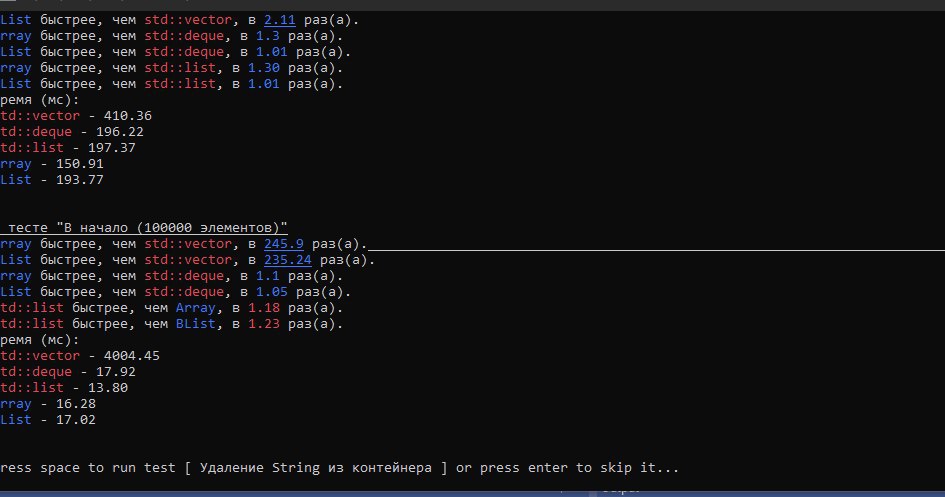Click the blue word "Array" in the 1.18 line
The height and width of the screenshot is (497, 945).
tap(195, 308)
